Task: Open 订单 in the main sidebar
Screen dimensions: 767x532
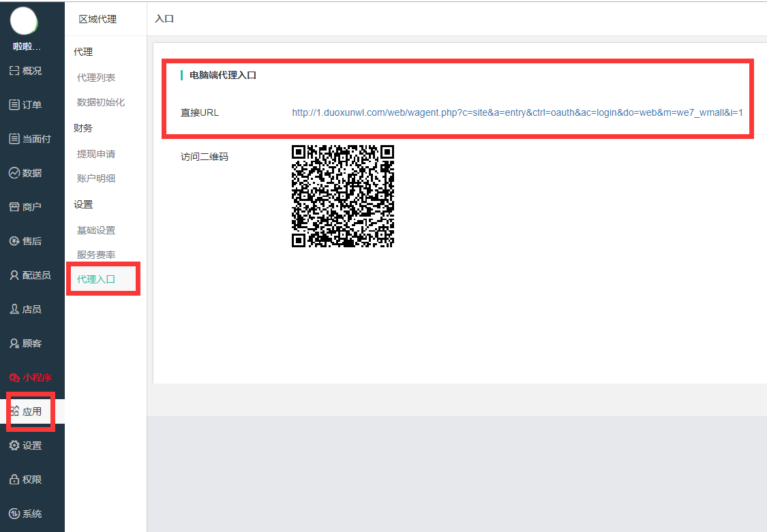Action: 32,104
